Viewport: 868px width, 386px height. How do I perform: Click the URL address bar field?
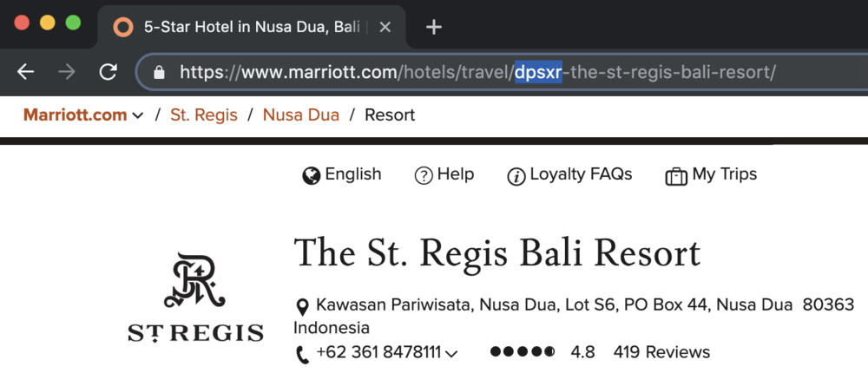point(477,72)
